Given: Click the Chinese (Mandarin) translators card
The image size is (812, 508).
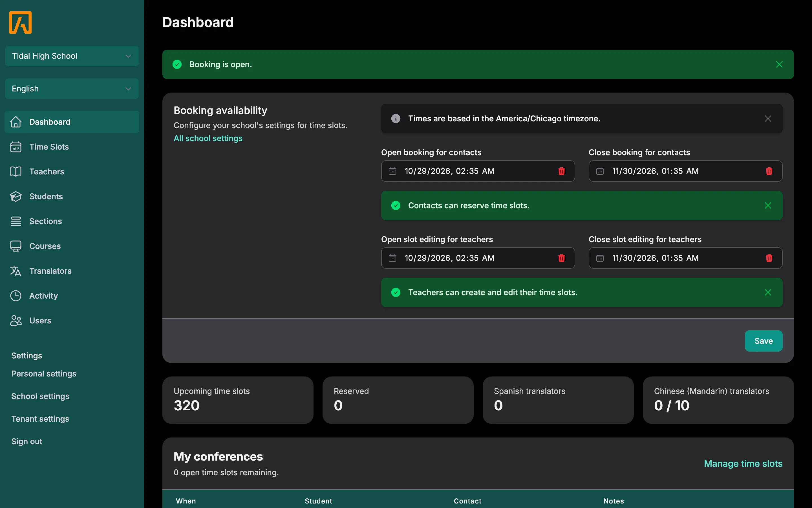Looking at the screenshot, I should tap(718, 400).
